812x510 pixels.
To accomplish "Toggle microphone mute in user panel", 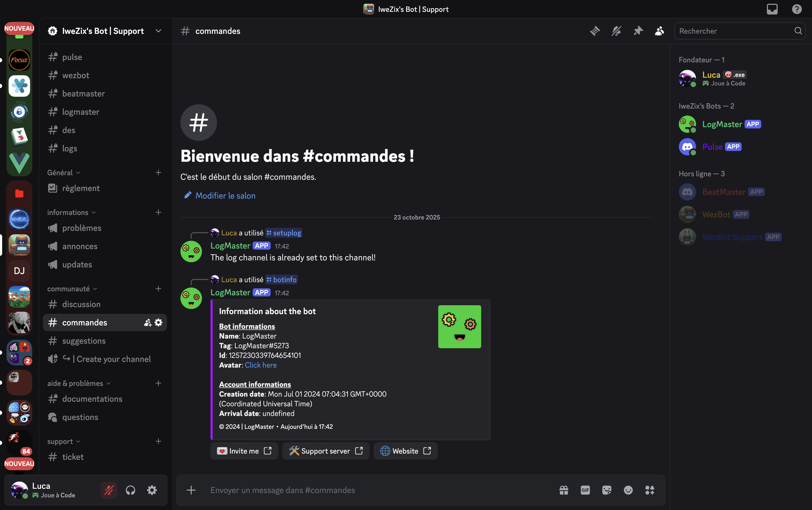I will (109, 490).
